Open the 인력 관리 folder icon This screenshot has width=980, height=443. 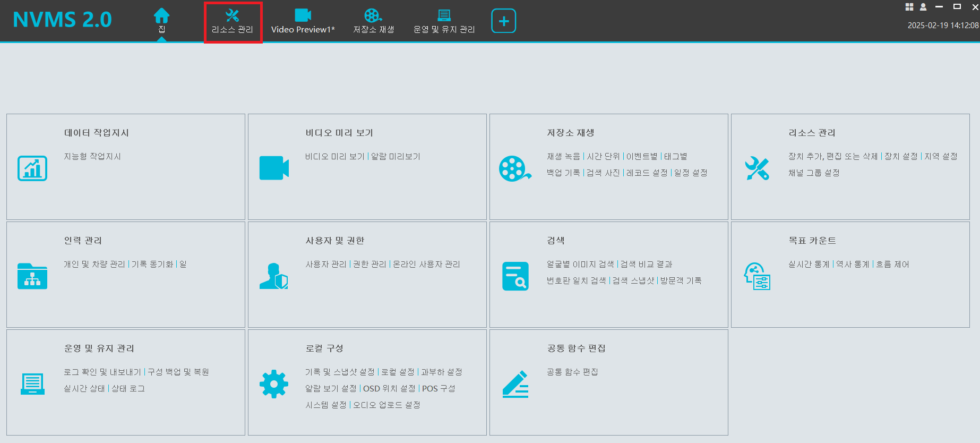[x=32, y=276]
